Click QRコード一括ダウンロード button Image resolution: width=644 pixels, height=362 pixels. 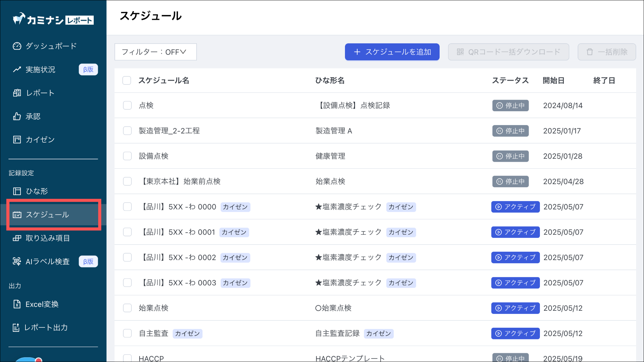coord(508,52)
